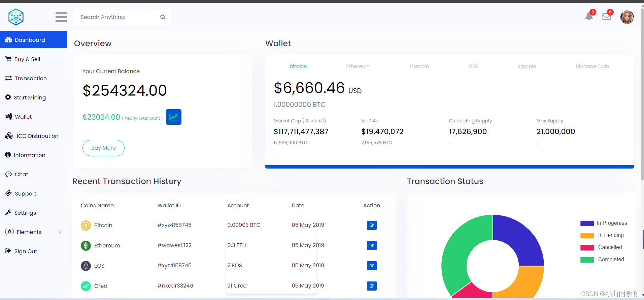This screenshot has height=300, width=644.
Task: Click the Buy More button
Action: tap(103, 148)
